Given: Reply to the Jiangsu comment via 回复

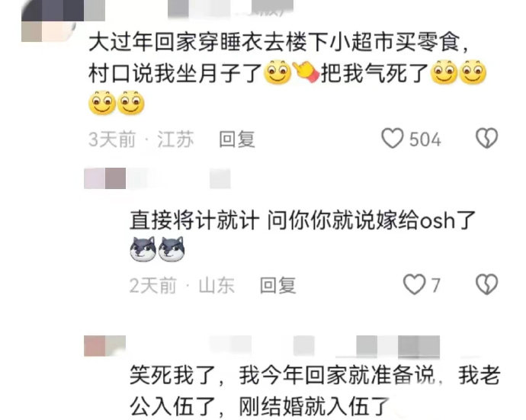Looking at the screenshot, I should 237,139.
